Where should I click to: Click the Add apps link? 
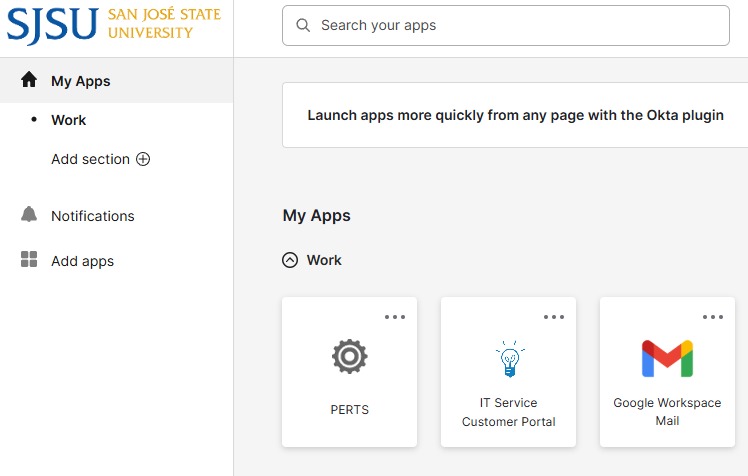82,261
